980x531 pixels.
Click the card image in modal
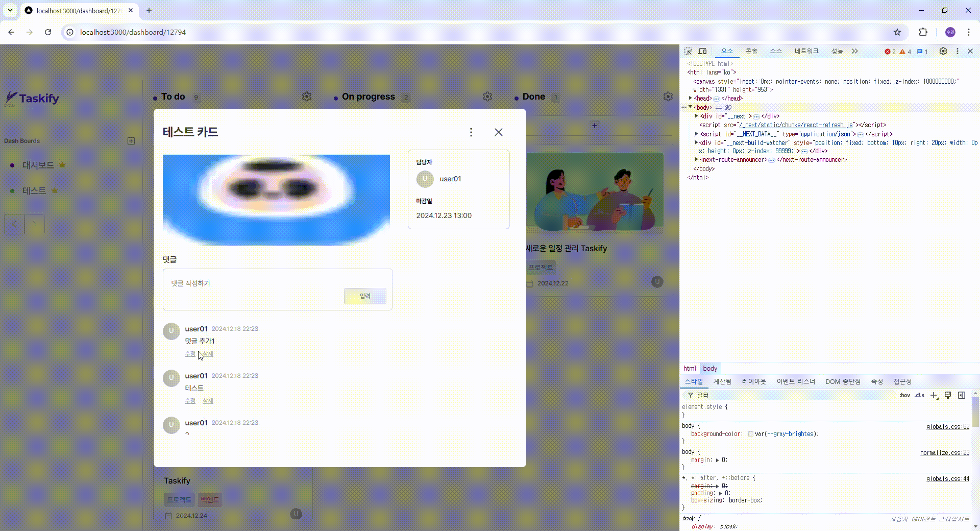coord(276,200)
